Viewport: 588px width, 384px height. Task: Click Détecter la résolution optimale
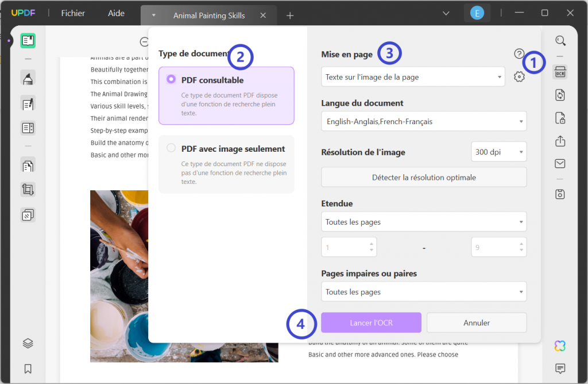point(423,177)
